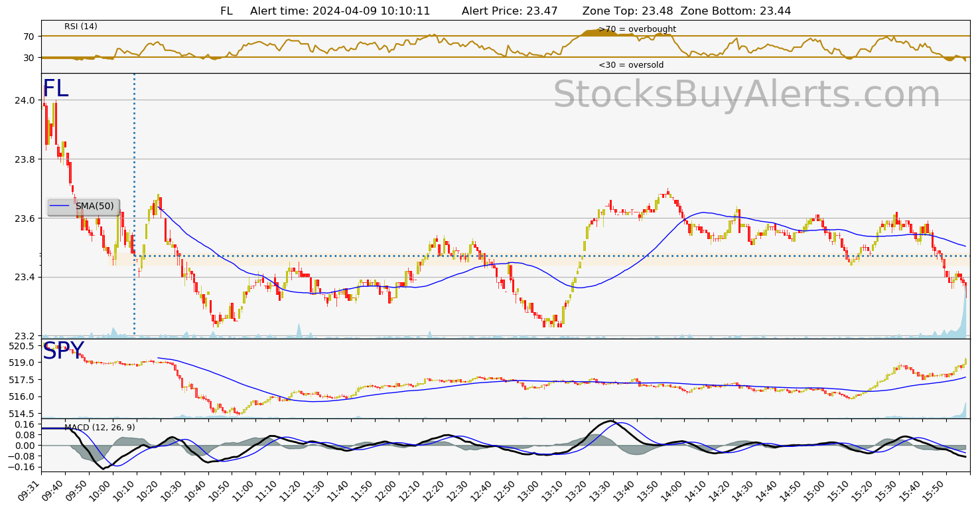Click the 'MACD (12, 26, 9)' label

[x=100, y=428]
